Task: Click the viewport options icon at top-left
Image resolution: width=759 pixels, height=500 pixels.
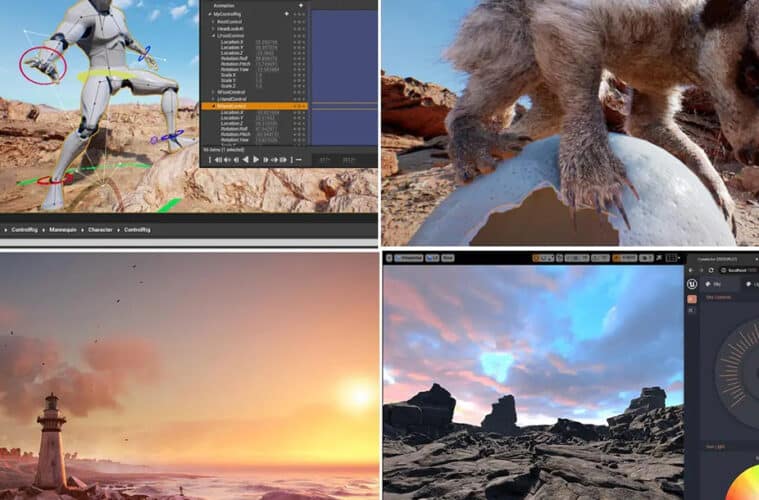Action: pyautogui.click(x=391, y=258)
